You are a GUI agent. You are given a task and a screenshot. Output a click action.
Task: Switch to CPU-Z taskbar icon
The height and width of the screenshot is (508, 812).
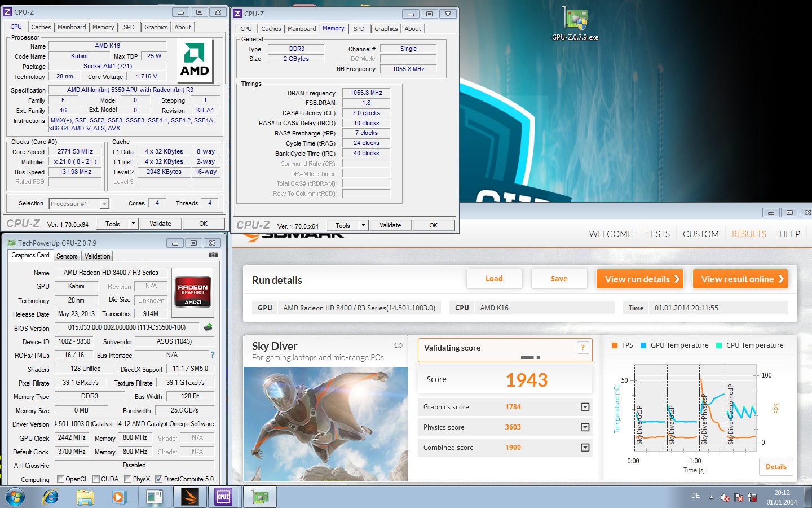point(223,497)
